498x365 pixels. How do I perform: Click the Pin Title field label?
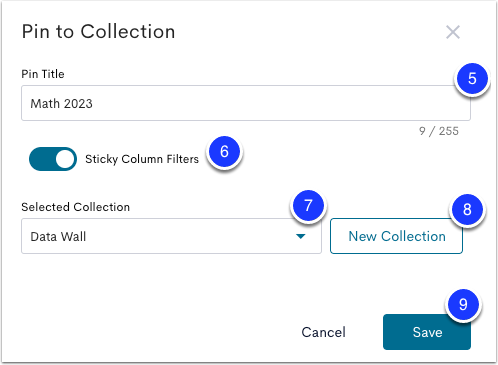point(43,74)
